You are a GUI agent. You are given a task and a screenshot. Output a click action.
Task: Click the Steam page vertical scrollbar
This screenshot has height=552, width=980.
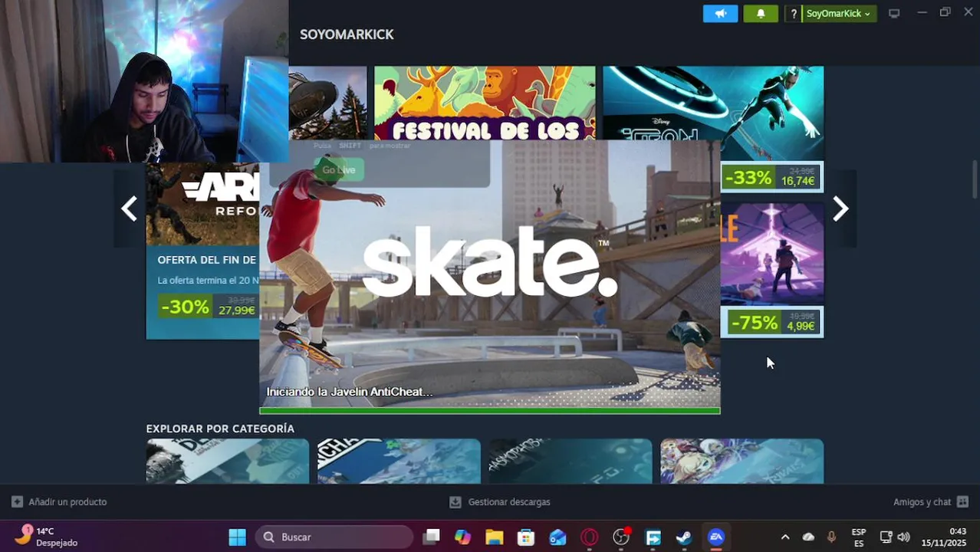coord(975,178)
